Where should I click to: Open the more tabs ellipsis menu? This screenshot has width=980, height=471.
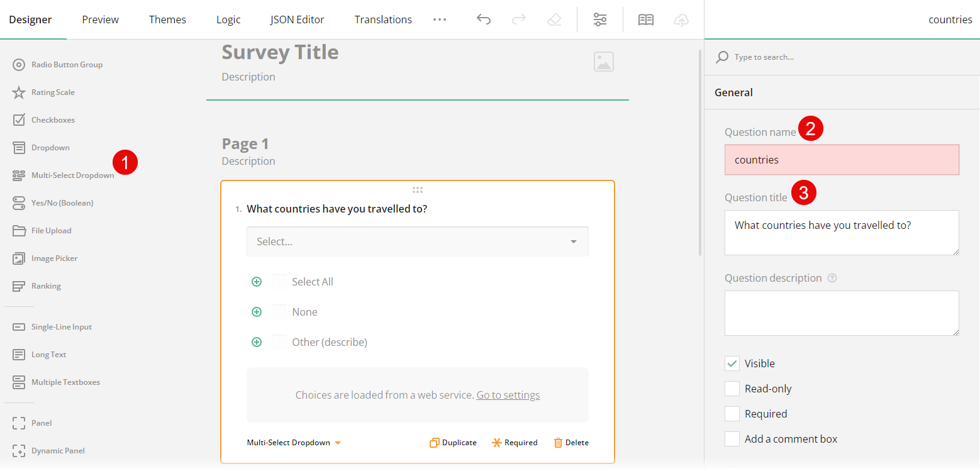440,19
